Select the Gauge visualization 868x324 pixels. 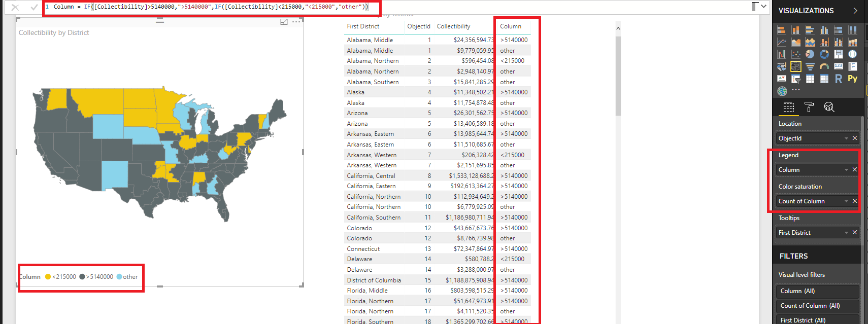(824, 66)
